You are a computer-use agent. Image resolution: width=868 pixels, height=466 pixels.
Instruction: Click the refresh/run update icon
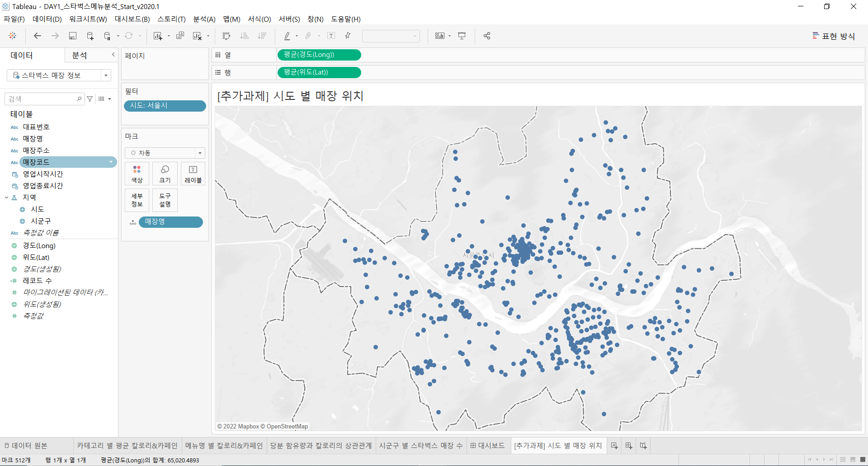129,36
